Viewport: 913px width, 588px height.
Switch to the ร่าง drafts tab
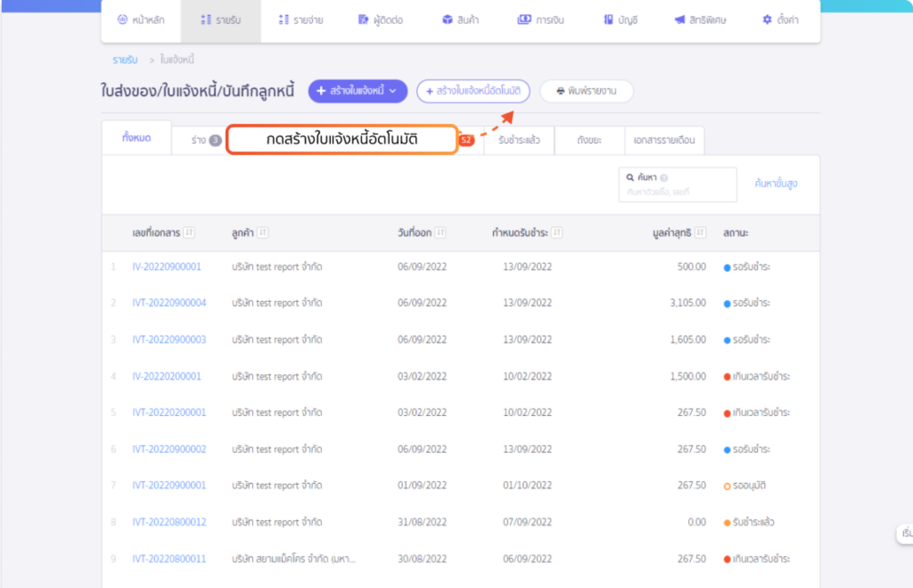point(198,140)
